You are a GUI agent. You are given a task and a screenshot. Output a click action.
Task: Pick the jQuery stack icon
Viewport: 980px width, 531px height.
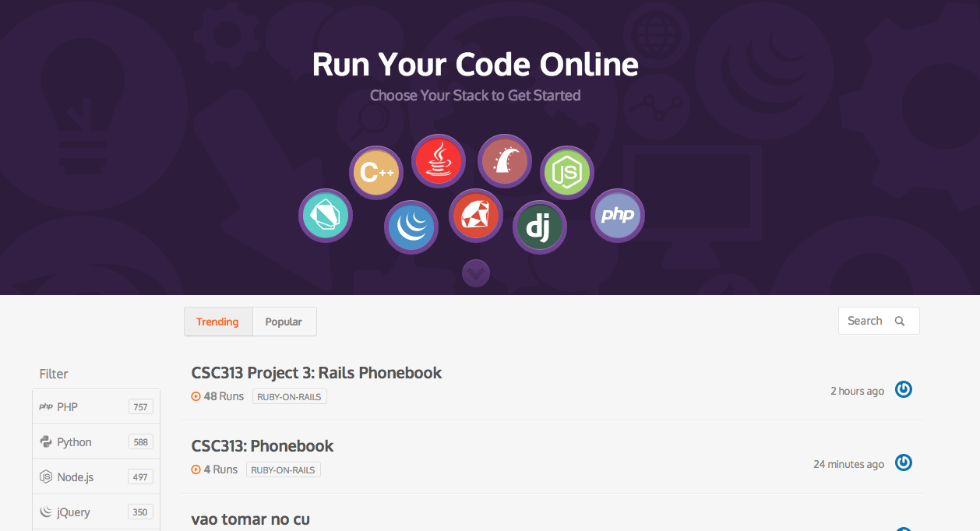[x=411, y=227]
